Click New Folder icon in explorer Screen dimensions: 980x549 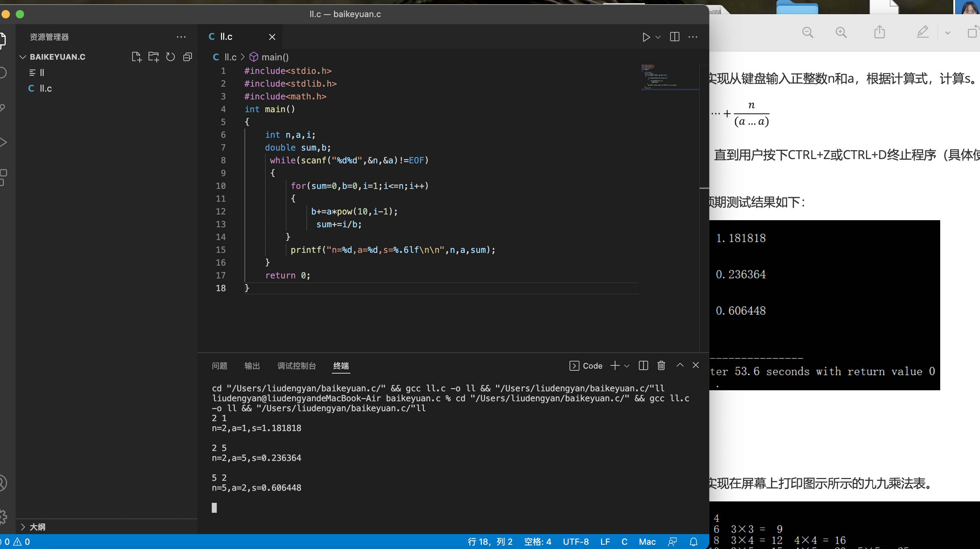(x=153, y=57)
